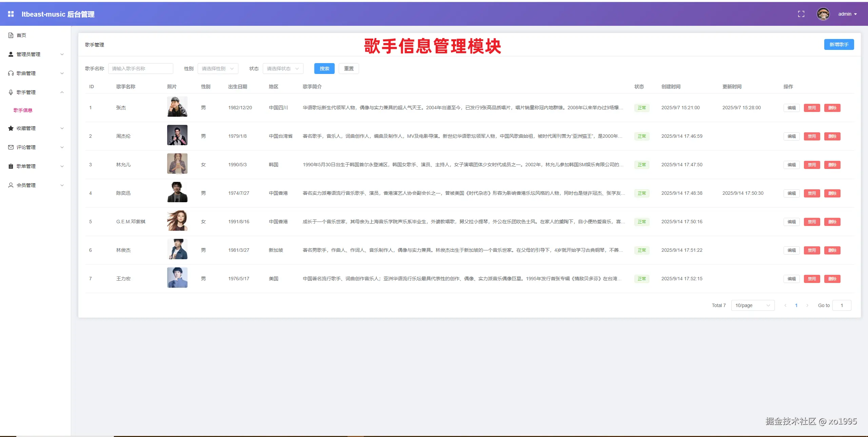Screen dimensions: 868x437
Task: Click the 歌手名称 search input field
Action: [x=140, y=69]
